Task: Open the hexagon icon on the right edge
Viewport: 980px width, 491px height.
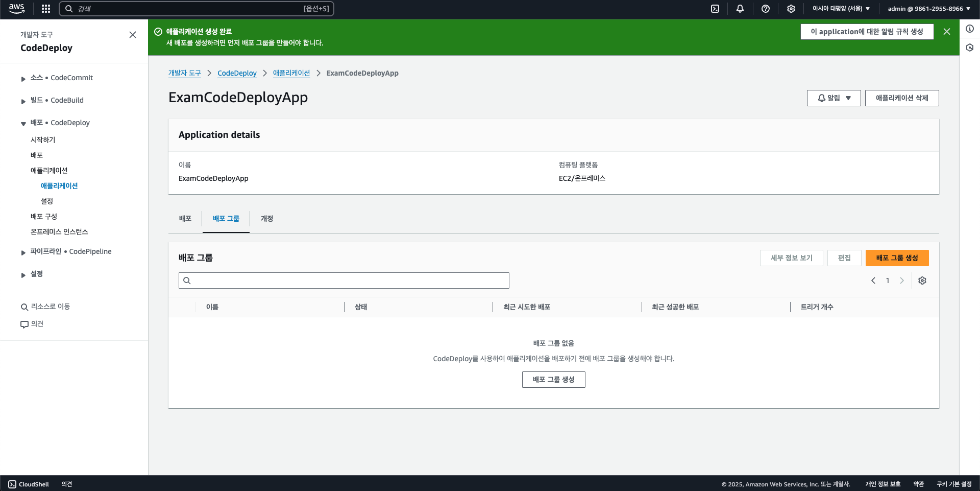Action: point(970,48)
